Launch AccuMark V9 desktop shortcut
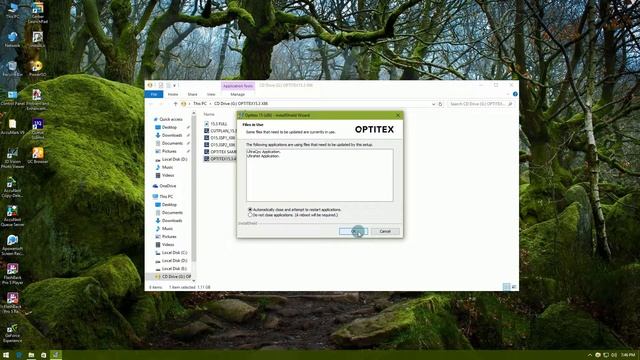Image resolution: width=640 pixels, height=360 pixels. [12, 127]
